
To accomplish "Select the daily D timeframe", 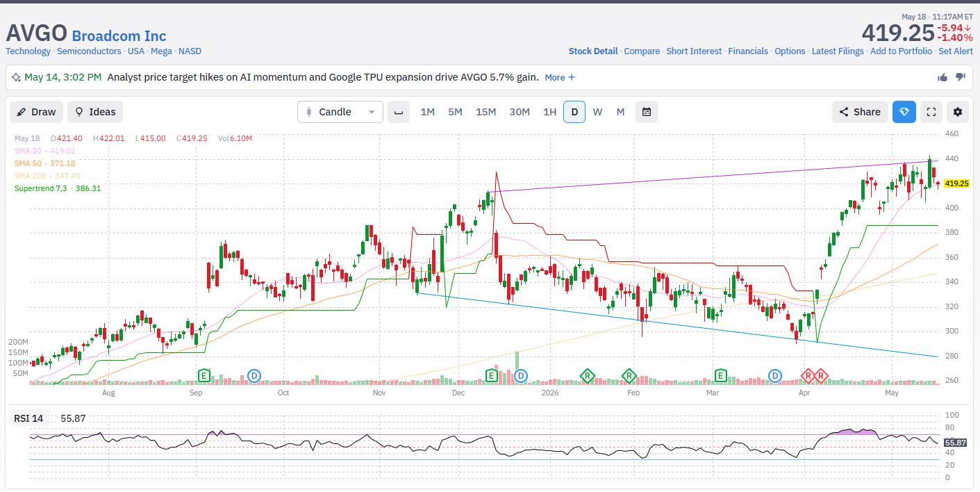I will click(574, 112).
